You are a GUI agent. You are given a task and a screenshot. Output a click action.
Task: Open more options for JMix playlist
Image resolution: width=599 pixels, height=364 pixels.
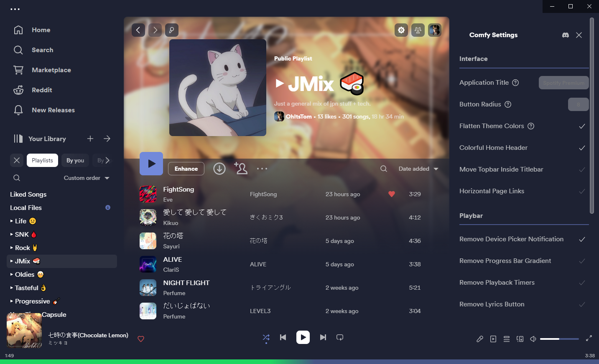[262, 169]
